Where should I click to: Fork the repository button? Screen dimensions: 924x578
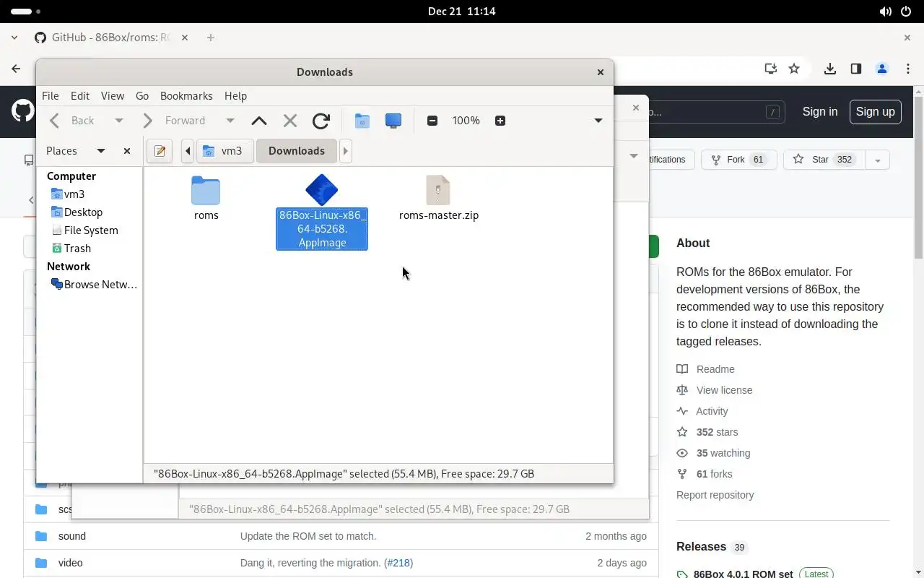pyautogui.click(x=738, y=160)
